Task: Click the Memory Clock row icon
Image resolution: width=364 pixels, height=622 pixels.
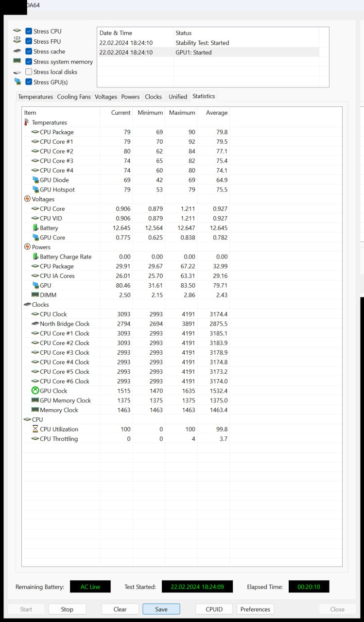Action: [35, 410]
